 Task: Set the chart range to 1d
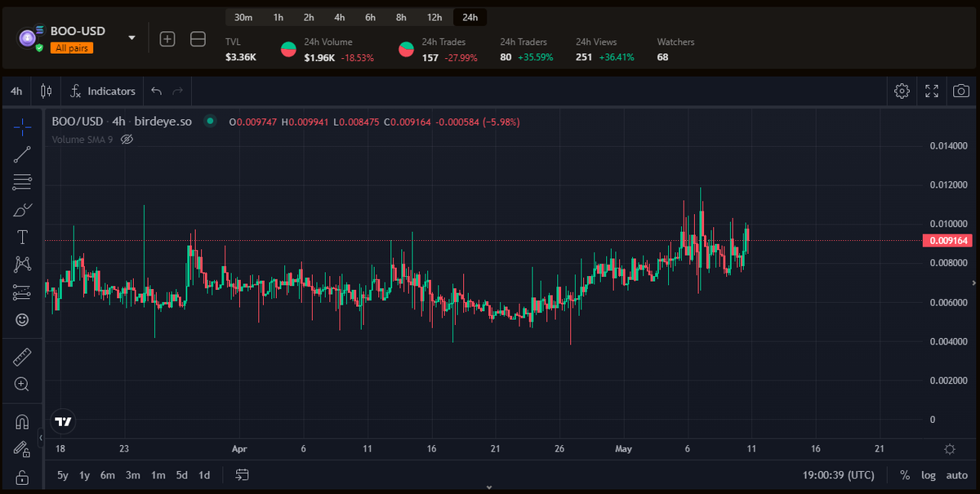coord(205,475)
